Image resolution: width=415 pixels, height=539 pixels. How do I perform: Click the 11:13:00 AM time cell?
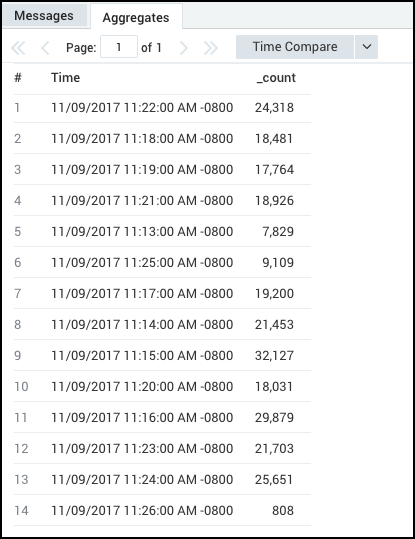coord(142,232)
